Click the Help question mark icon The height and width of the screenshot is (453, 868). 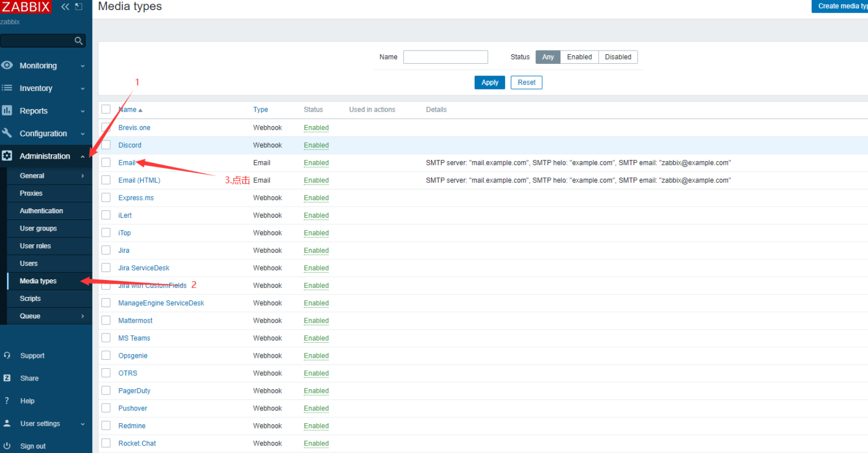coord(7,400)
